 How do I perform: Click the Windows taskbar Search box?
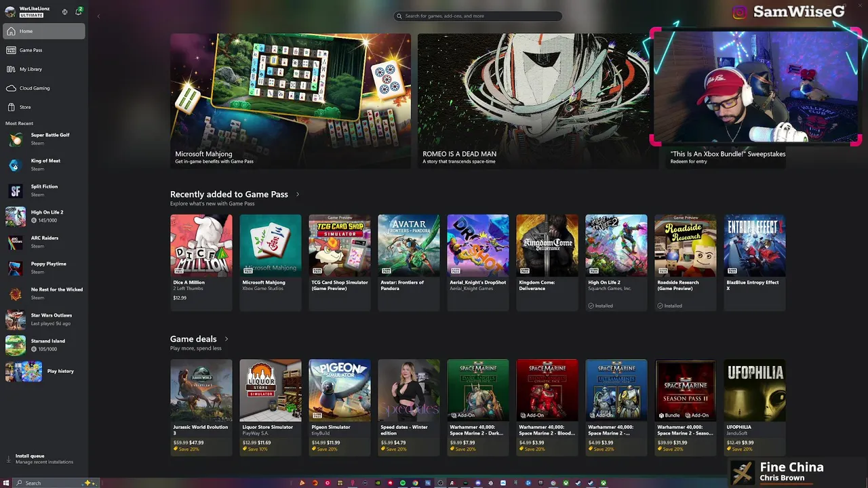tap(57, 483)
